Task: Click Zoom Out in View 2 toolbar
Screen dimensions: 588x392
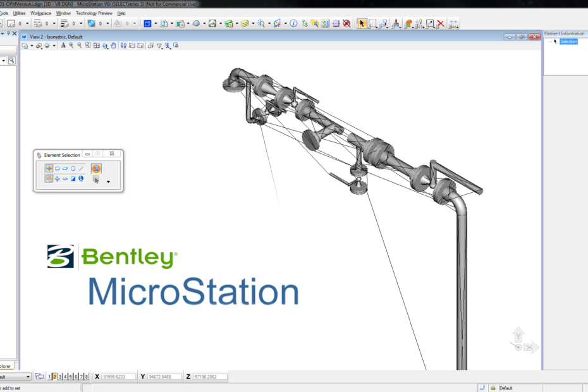Action: pos(80,46)
